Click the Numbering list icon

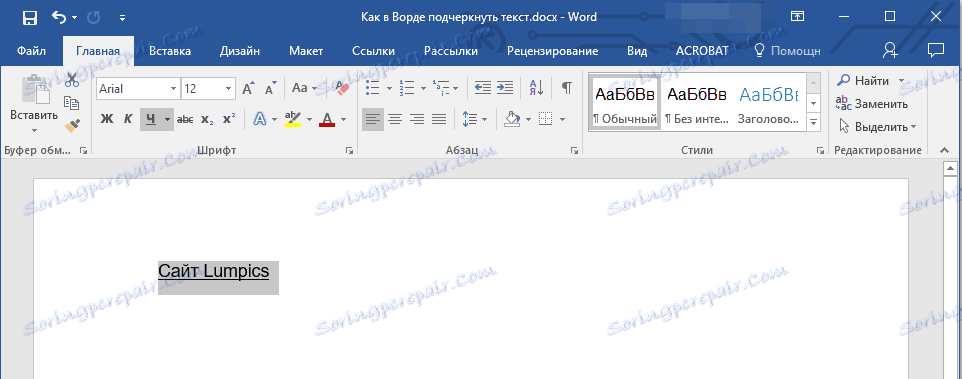[x=406, y=88]
